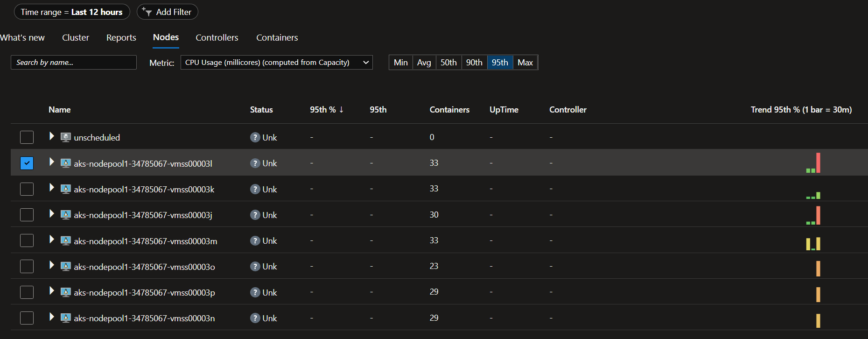Image resolution: width=868 pixels, height=339 pixels.
Task: Select the Max percentile button
Action: point(525,63)
